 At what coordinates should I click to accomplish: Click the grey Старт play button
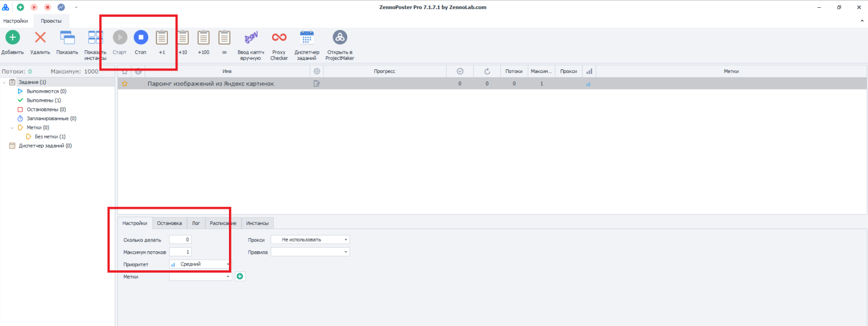120,38
